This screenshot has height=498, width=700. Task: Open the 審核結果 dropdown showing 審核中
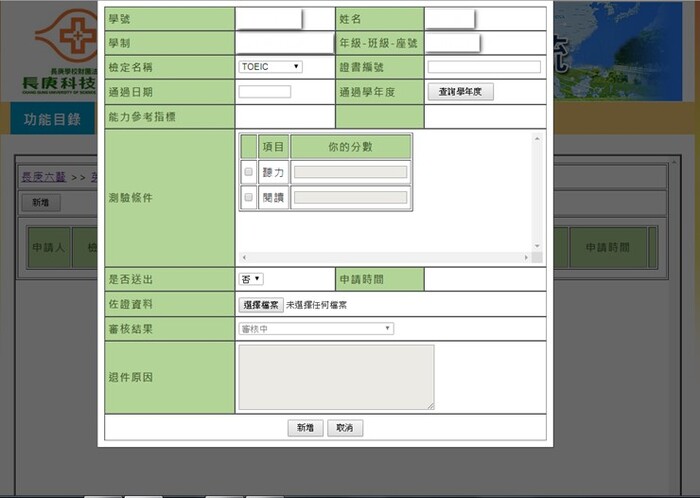tap(316, 328)
